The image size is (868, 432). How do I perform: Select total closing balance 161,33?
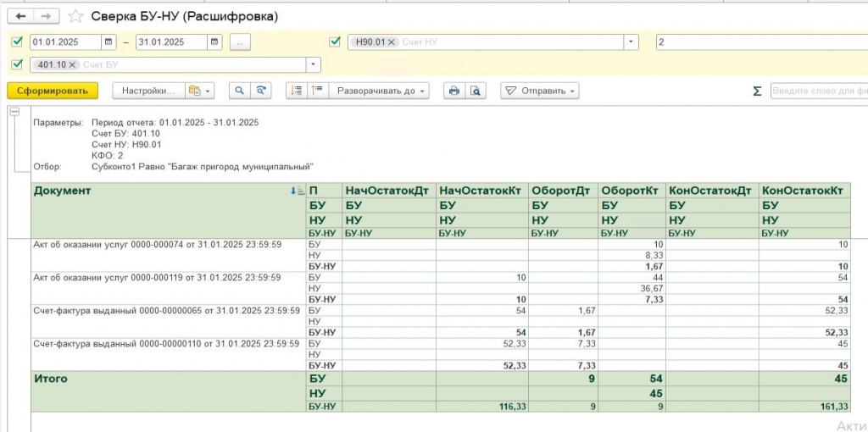[834, 407]
